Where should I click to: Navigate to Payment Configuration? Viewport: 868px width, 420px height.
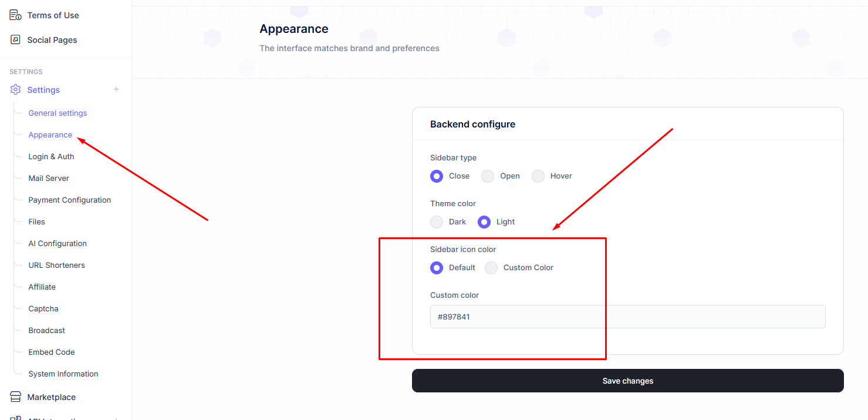click(x=69, y=200)
